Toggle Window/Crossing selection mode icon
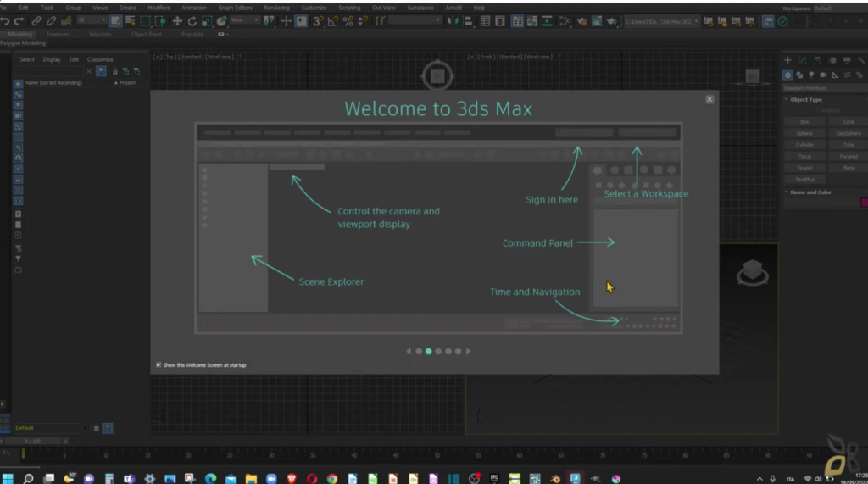This screenshot has height=484, width=868. (x=160, y=21)
